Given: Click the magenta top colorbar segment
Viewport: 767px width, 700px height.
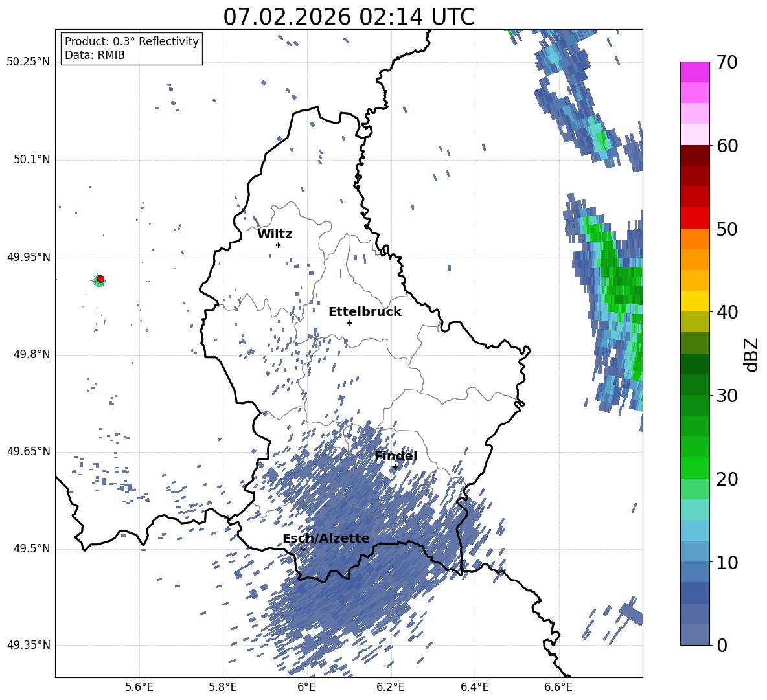Looking at the screenshot, I should pyautogui.click(x=695, y=72).
